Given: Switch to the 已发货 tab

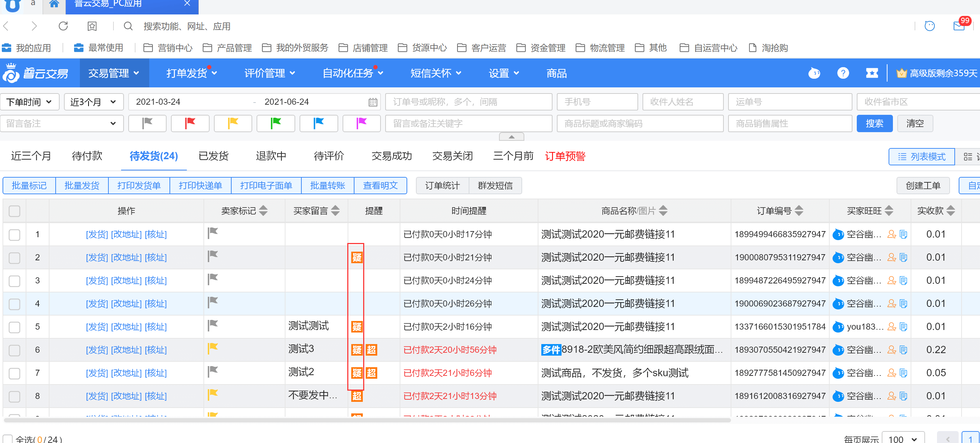Looking at the screenshot, I should pos(213,156).
